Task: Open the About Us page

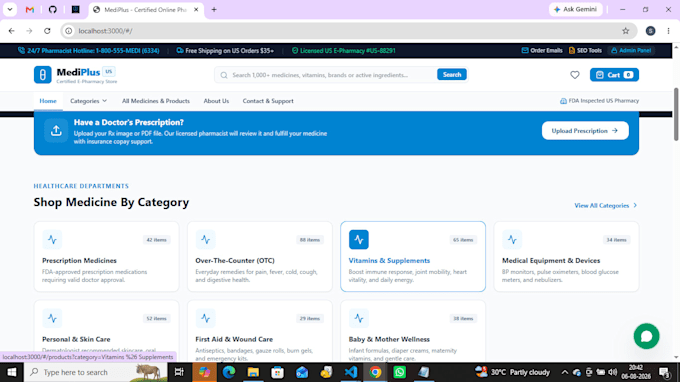Action: click(216, 101)
